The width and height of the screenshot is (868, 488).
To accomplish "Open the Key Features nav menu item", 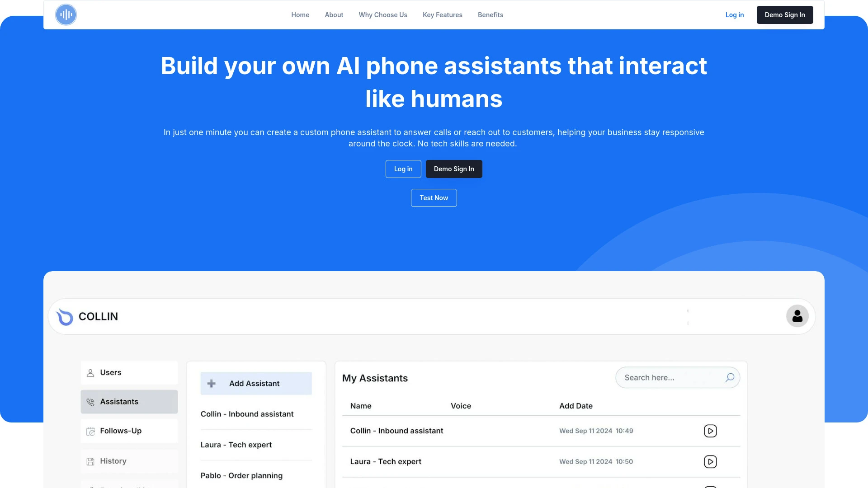I will 442,14.
